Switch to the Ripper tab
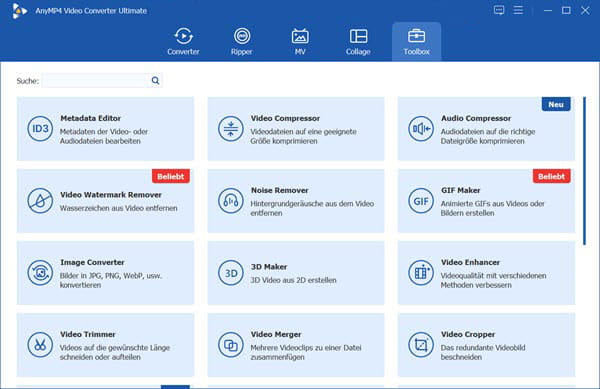The image size is (600, 389). [x=242, y=41]
